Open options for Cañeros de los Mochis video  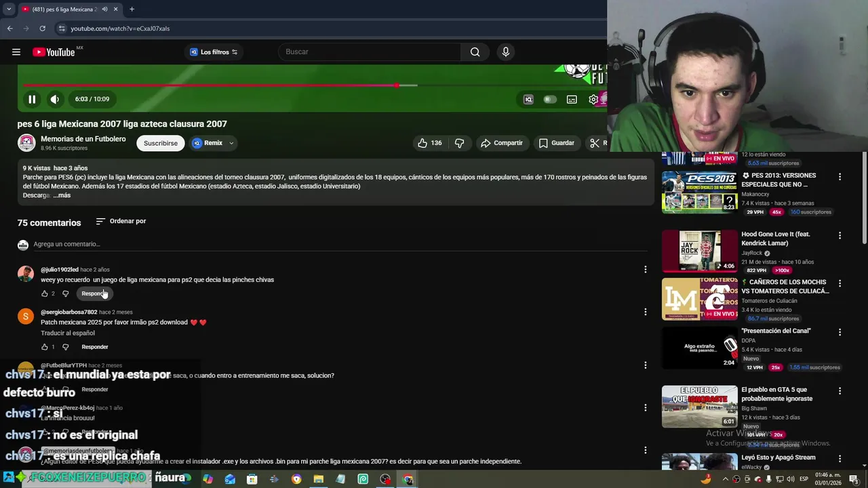click(840, 283)
